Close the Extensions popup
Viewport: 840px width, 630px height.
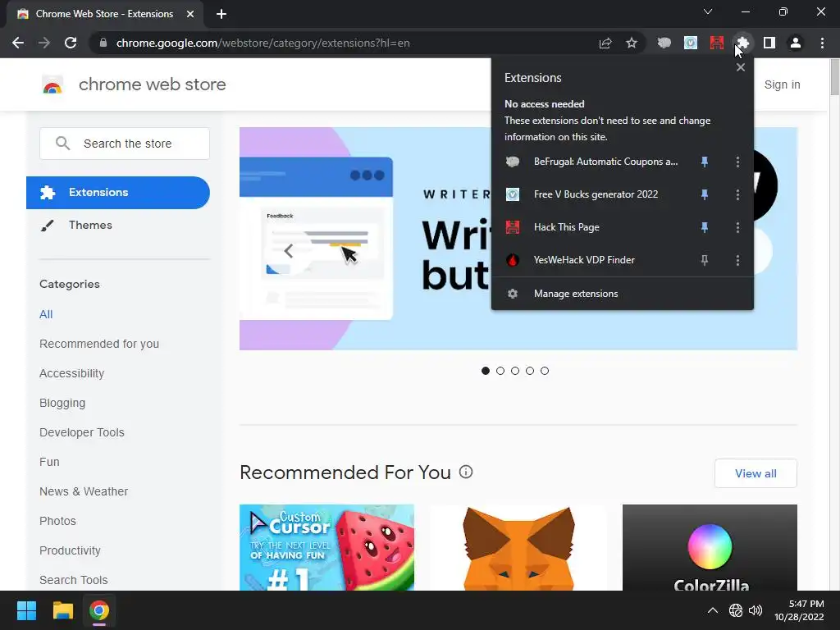coord(741,67)
